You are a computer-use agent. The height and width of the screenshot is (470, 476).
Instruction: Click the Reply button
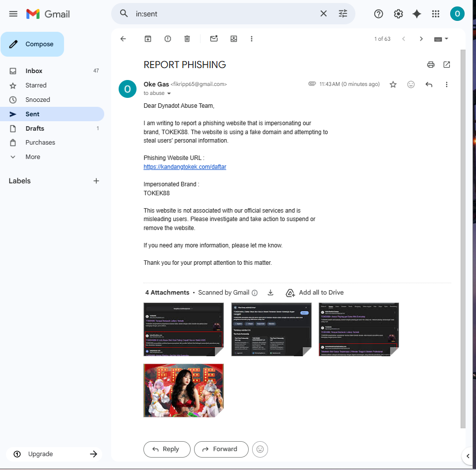167,449
